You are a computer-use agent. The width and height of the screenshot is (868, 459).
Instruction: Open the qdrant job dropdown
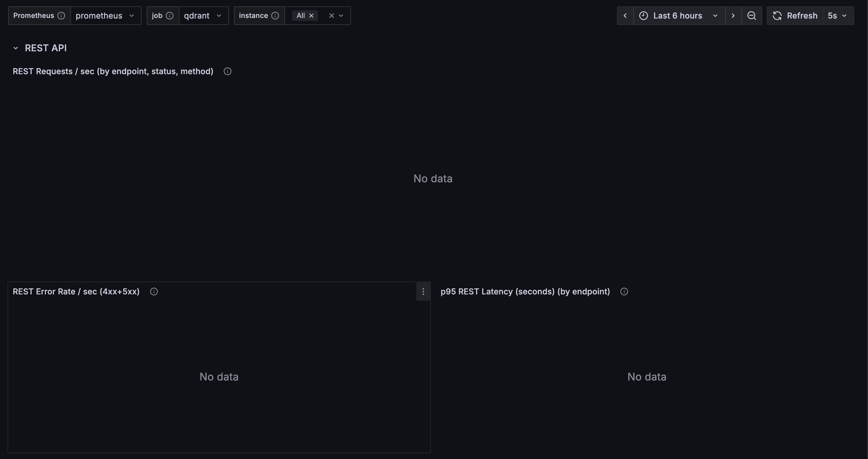point(203,16)
